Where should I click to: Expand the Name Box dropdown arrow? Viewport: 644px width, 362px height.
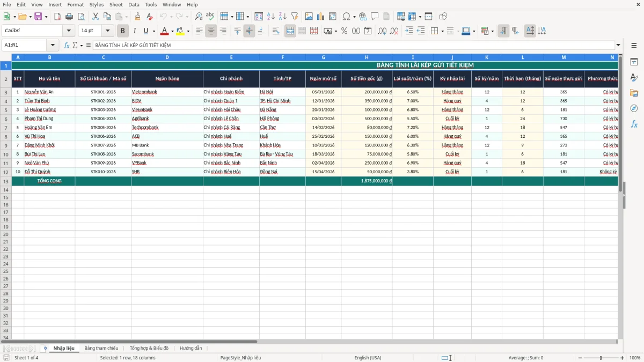[53, 45]
